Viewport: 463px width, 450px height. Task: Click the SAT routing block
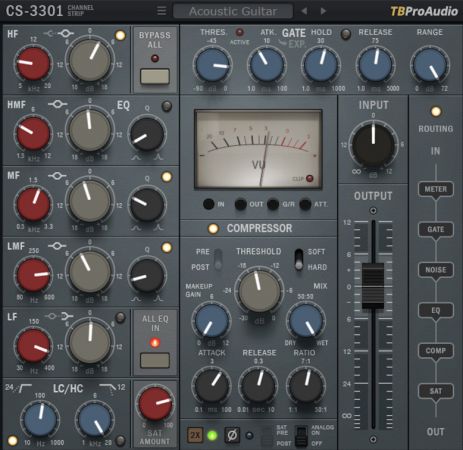[436, 391]
